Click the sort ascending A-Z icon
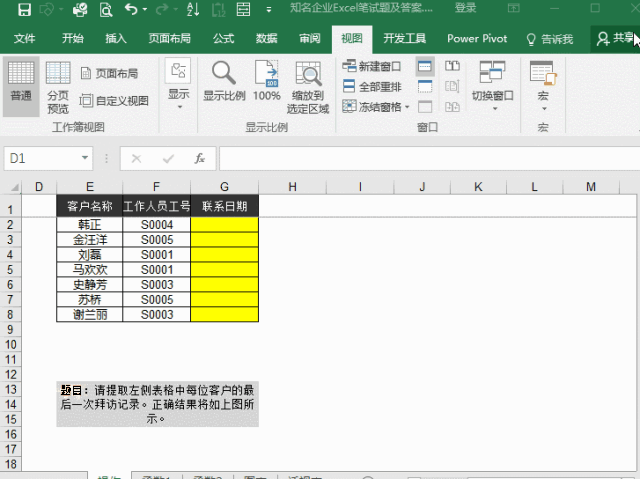 [x=193, y=9]
